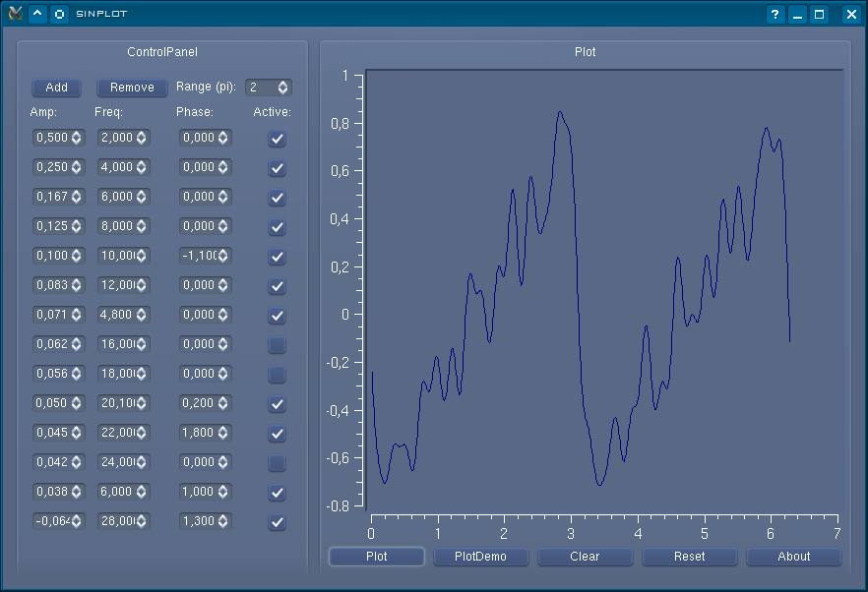
Task: Open the titlebar question-mark help button
Action: point(775,14)
